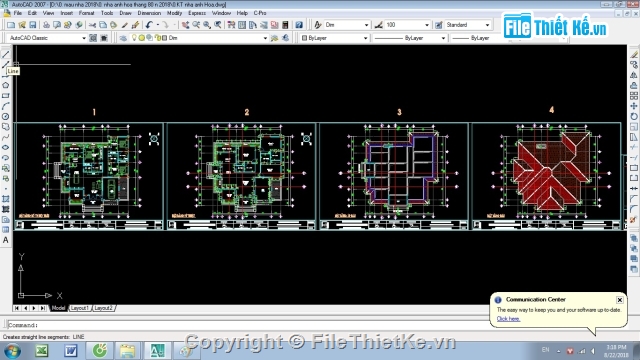Open the Layer Properties Manager

pyautogui.click(x=123, y=38)
